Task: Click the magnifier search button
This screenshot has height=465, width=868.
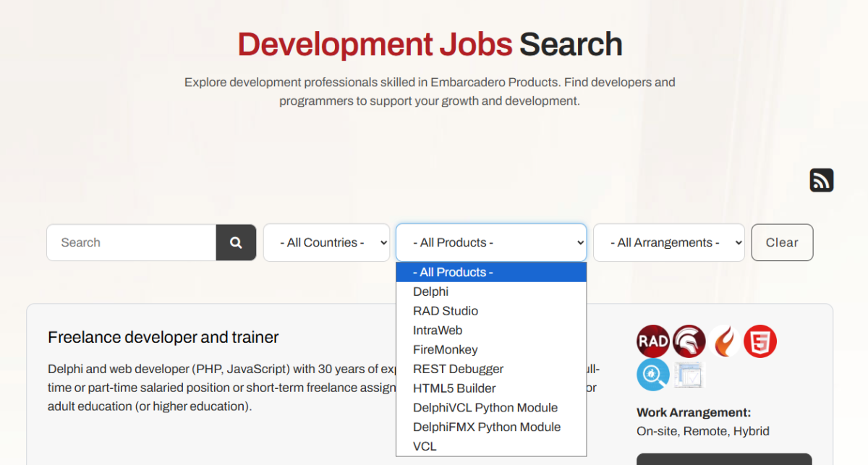Action: [x=236, y=242]
